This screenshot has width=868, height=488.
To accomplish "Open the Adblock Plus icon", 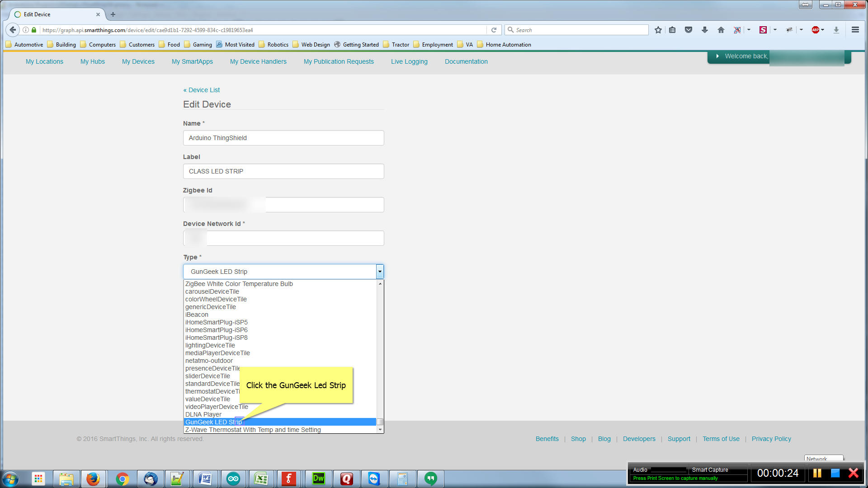I will 815,30.
